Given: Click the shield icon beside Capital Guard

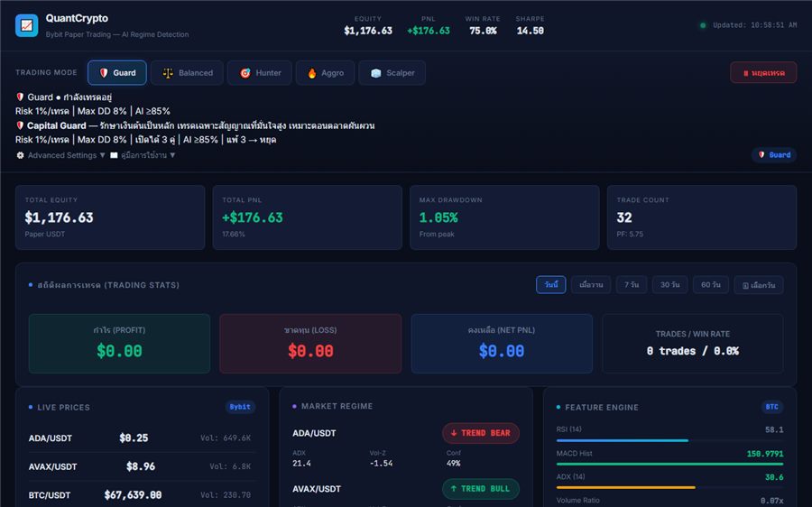Looking at the screenshot, I should click(x=20, y=125).
